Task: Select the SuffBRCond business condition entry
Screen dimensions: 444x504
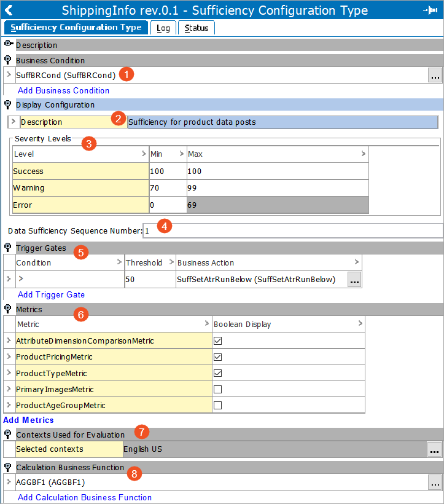Action: (x=66, y=75)
